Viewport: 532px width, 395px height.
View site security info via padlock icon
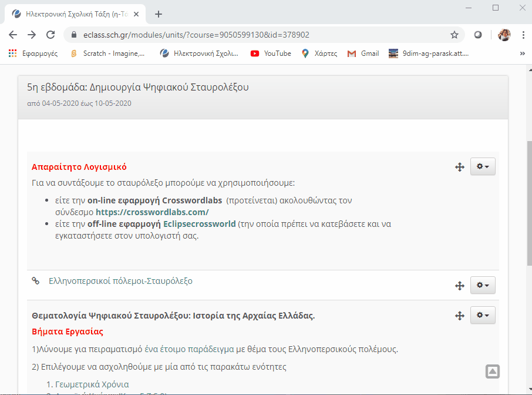tap(74, 35)
